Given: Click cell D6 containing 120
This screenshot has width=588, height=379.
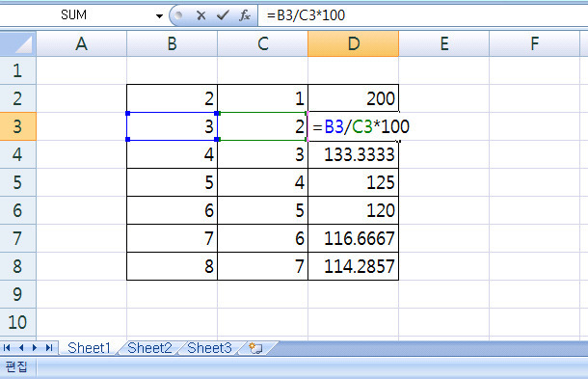Looking at the screenshot, I should 353,210.
